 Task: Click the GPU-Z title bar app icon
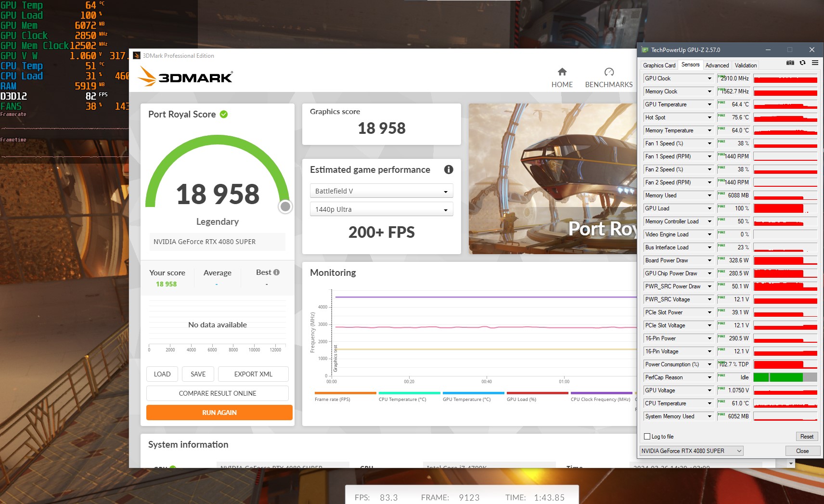645,50
